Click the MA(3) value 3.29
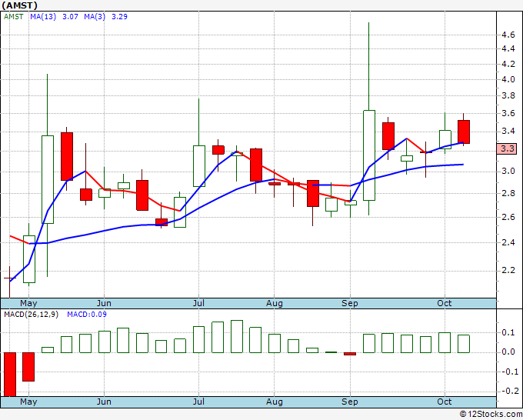Screen dimensions: 523x420 (x=119, y=17)
